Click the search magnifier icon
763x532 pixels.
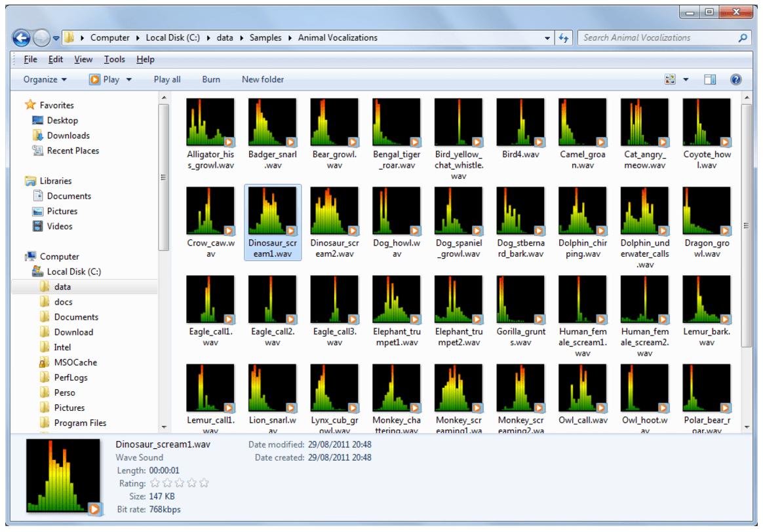pyautogui.click(x=743, y=38)
